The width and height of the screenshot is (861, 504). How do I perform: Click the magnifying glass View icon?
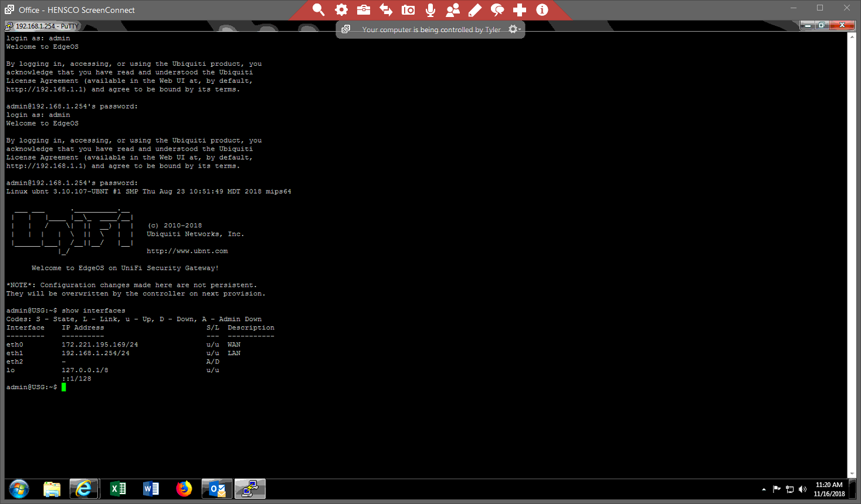pos(318,10)
